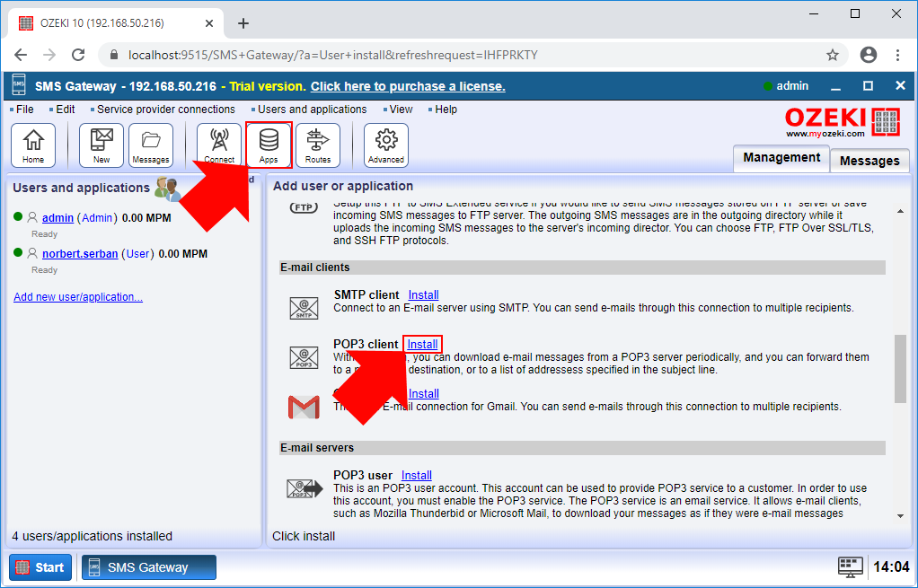The height and width of the screenshot is (588, 918).
Task: Switch to the Management tab
Action: [x=781, y=158]
